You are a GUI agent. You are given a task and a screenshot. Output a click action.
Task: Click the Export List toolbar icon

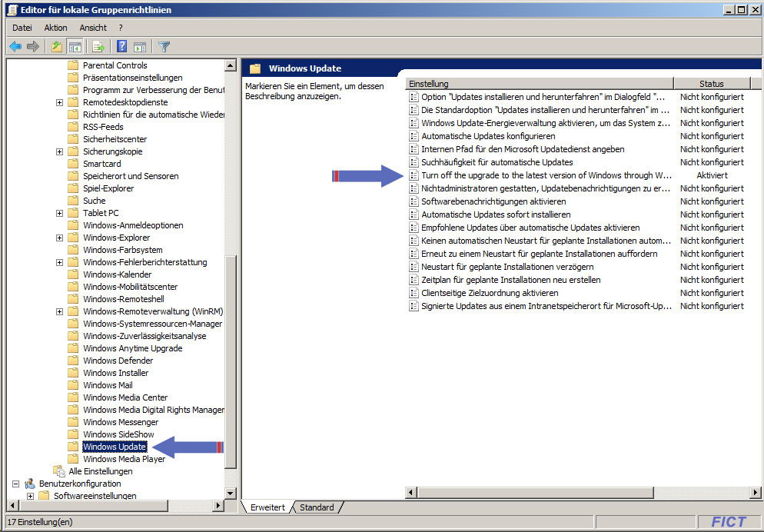pyautogui.click(x=99, y=47)
